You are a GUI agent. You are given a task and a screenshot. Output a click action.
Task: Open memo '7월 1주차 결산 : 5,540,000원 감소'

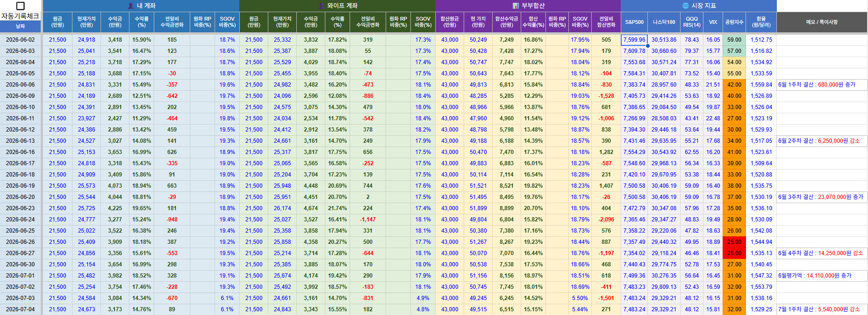click(822, 309)
